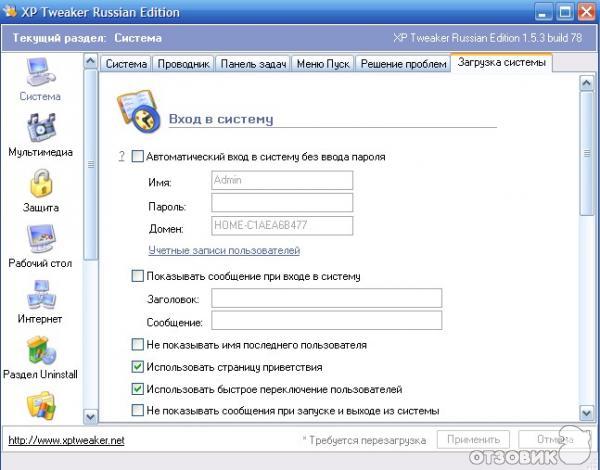This screenshot has height=470, width=600.
Task: Select the Защита padlock icon
Action: coord(41,183)
